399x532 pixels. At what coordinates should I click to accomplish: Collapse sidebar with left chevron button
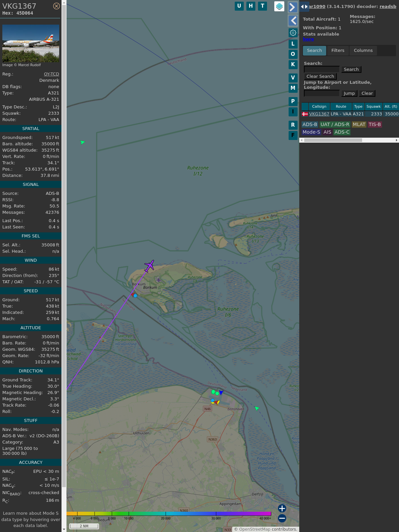point(293,21)
